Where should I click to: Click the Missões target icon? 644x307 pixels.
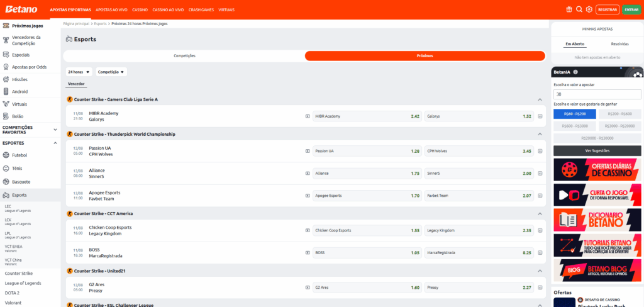[x=6, y=79]
